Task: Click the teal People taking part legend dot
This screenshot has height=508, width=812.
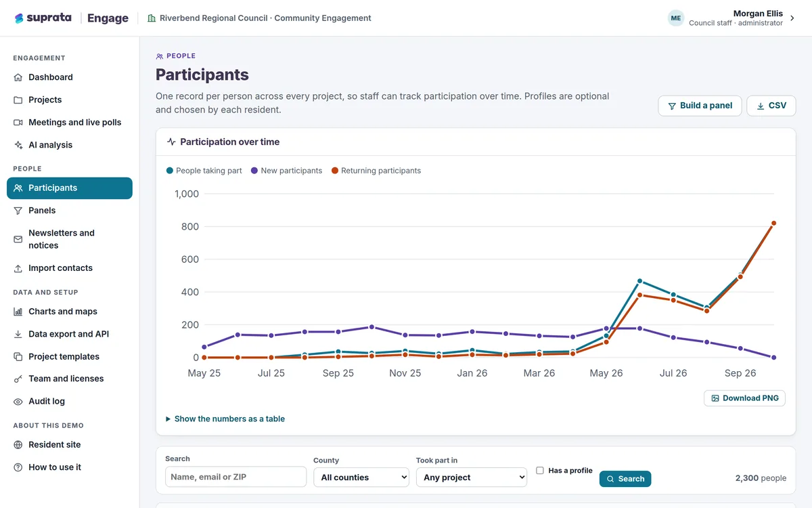Action: [170, 171]
